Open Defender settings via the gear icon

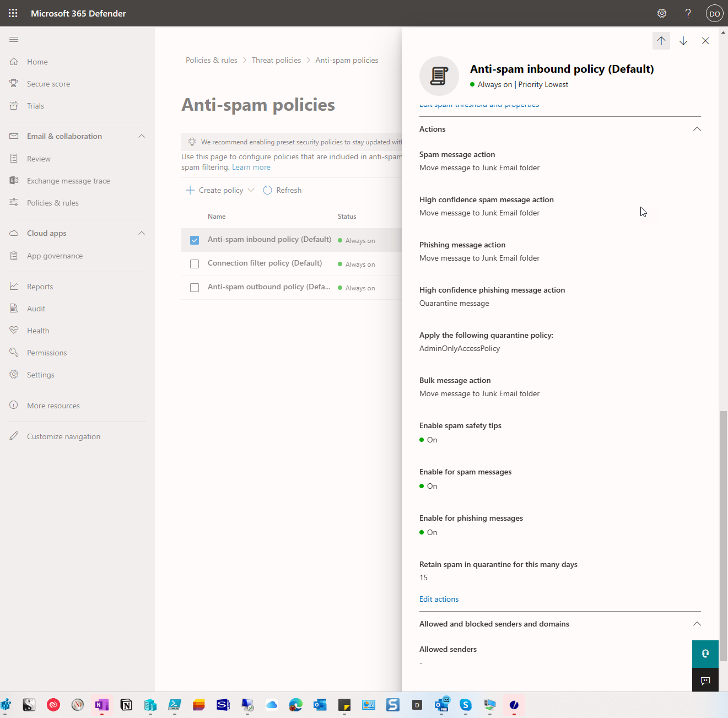click(661, 13)
